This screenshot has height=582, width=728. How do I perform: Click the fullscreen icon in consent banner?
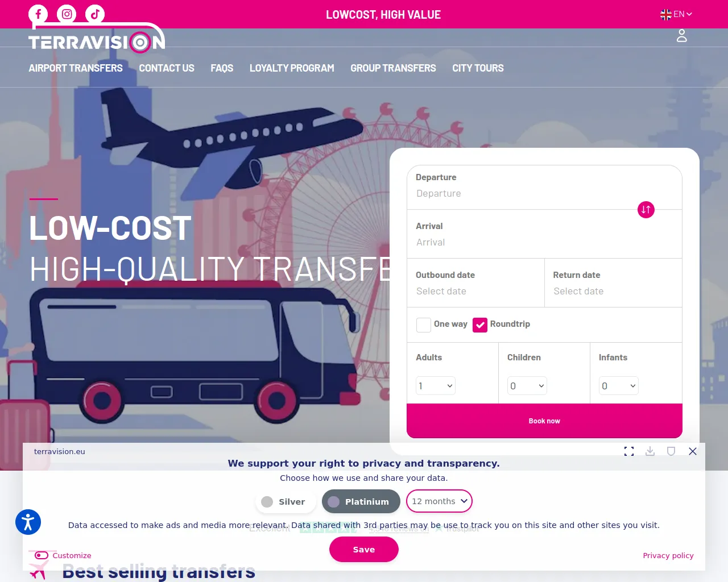point(629,451)
